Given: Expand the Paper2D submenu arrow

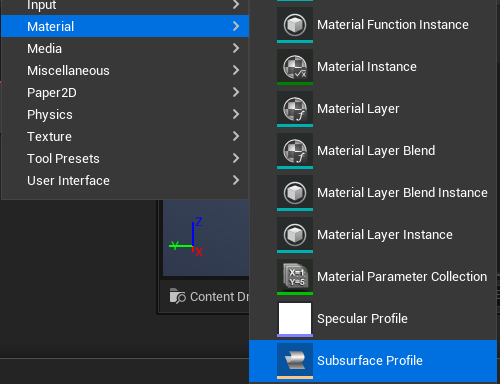Looking at the screenshot, I should pos(236,92).
